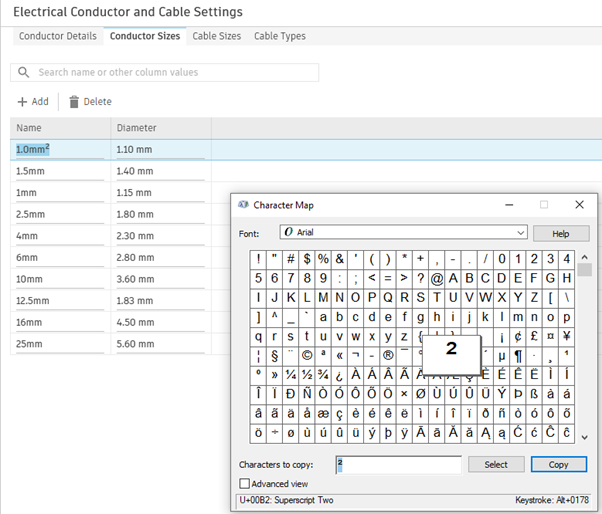Click the search magnifier icon

pyautogui.click(x=23, y=72)
